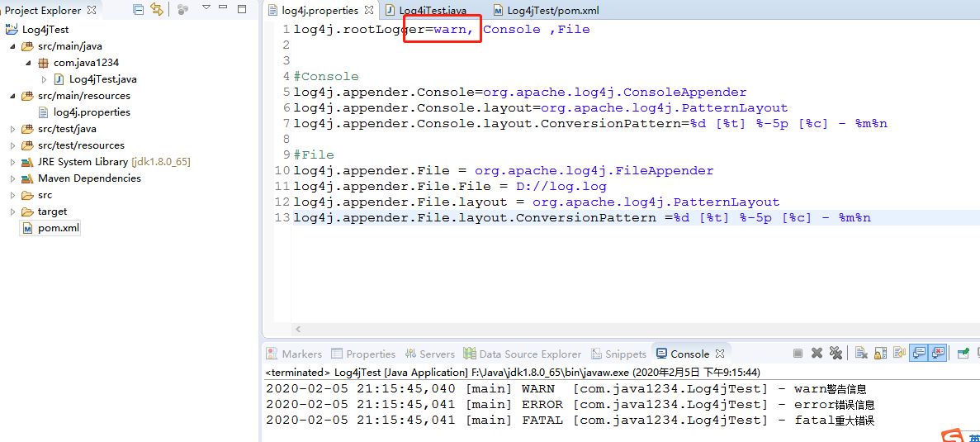980x442 pixels.
Task: Select log4j.properties in Project Explorer tree
Action: (92, 112)
